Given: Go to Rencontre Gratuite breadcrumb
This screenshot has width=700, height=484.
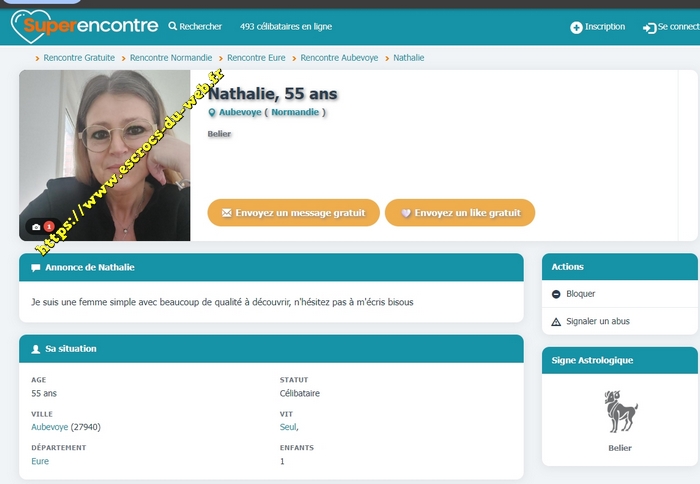Looking at the screenshot, I should coord(79,58).
